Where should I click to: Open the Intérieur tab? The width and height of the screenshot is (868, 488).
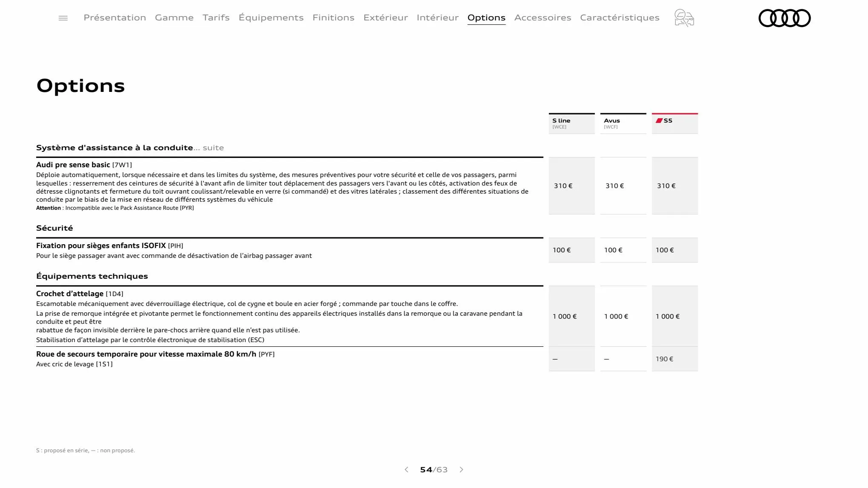[x=438, y=17]
